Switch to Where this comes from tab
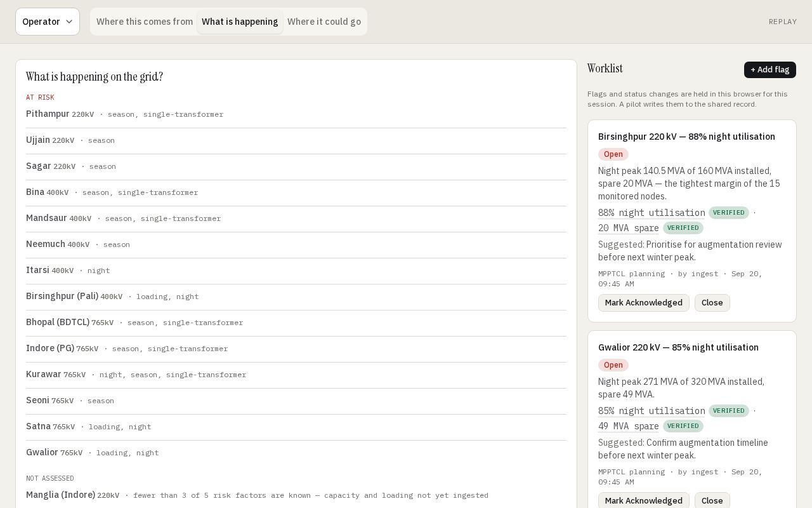This screenshot has height=508, width=812. (x=145, y=22)
